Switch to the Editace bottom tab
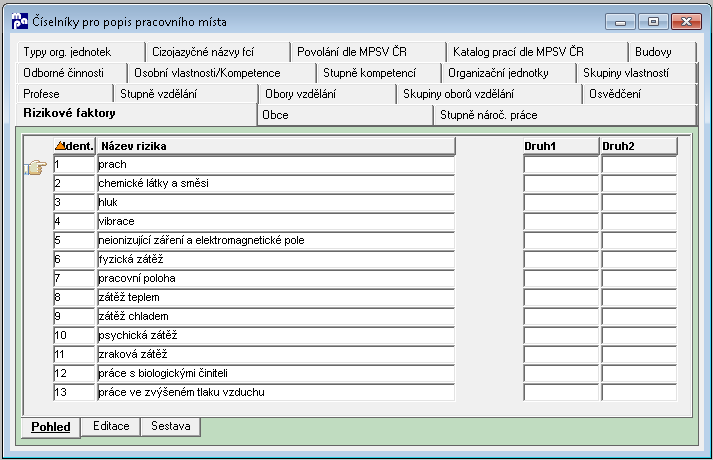This screenshot has width=713, height=460. (x=111, y=426)
